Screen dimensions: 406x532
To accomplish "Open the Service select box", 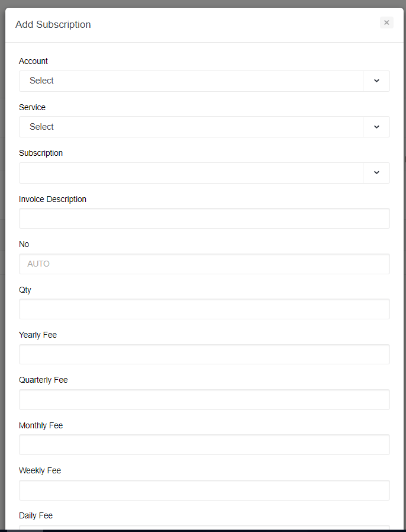I will [x=191, y=127].
